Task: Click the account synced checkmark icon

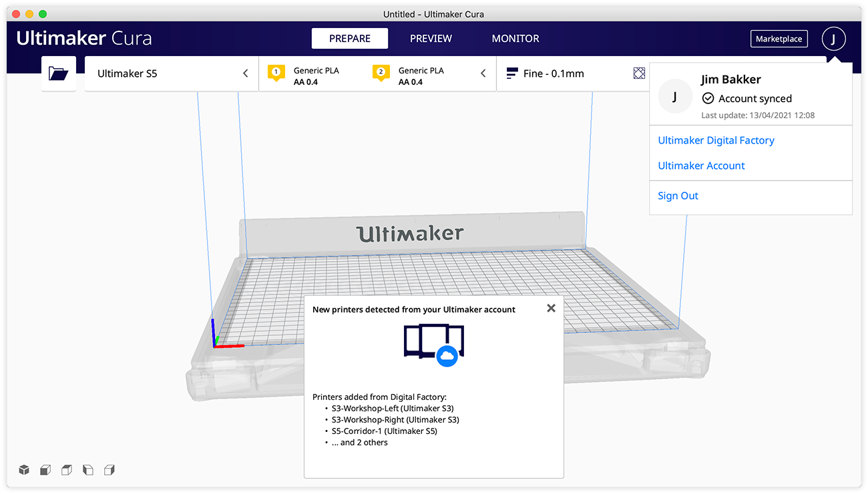Action: tap(708, 98)
